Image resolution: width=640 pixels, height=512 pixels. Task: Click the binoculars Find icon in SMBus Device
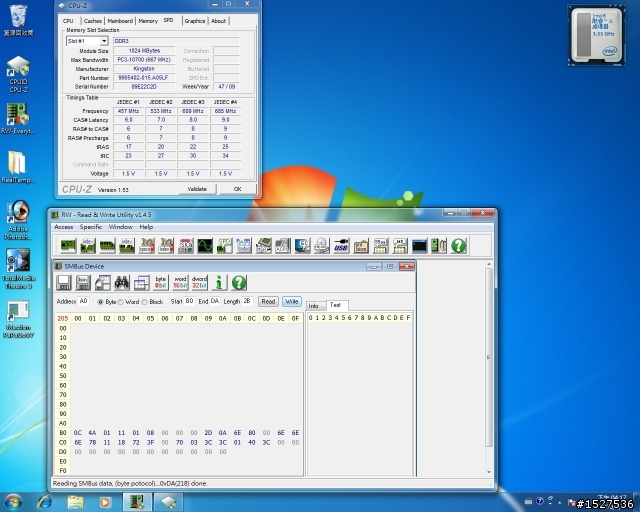(x=122, y=283)
